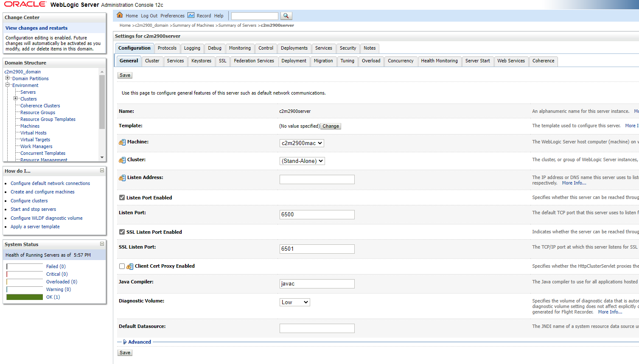Select Machines in domain tree
This screenshot has height=364, width=639.
click(x=30, y=126)
